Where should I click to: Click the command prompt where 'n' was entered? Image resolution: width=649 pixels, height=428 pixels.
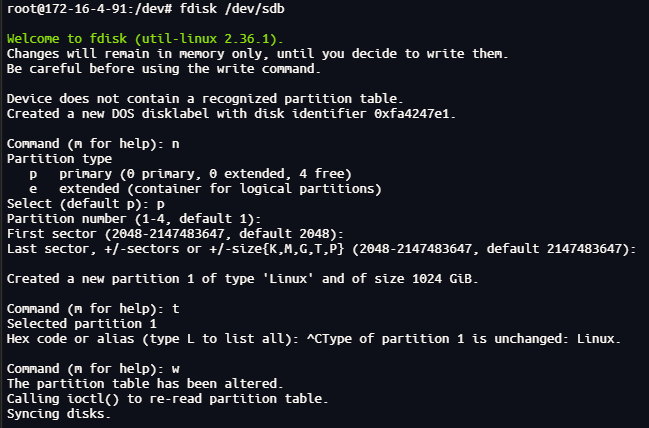coord(93,144)
